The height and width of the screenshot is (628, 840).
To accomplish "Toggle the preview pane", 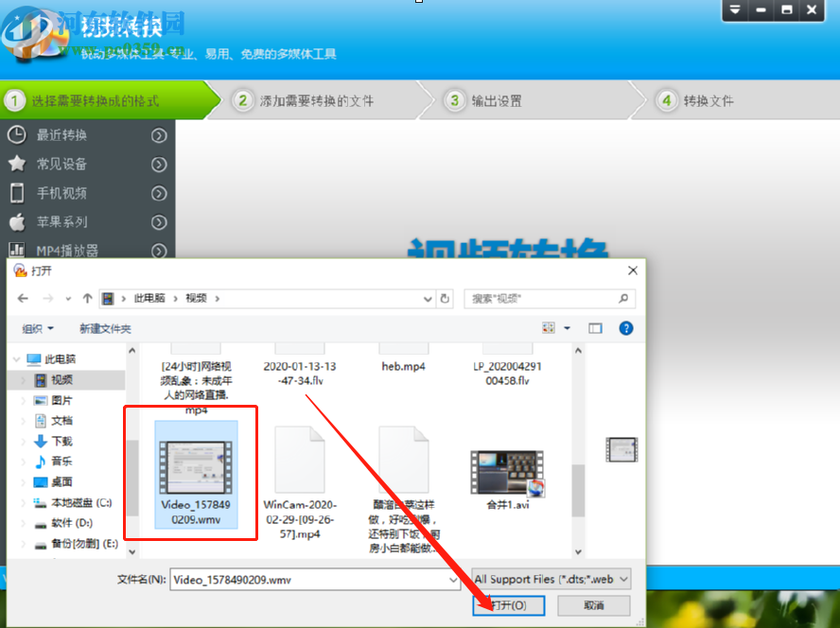I will pos(595,328).
